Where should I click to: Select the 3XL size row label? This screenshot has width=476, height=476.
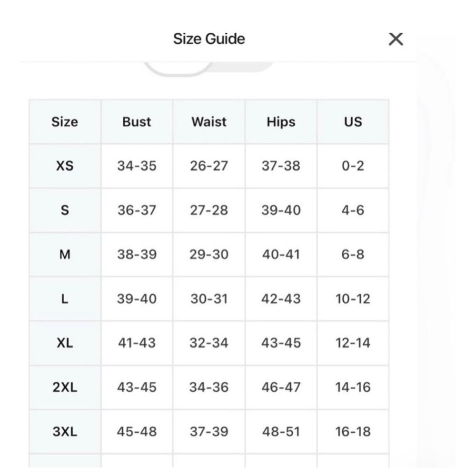pyautogui.click(x=65, y=431)
